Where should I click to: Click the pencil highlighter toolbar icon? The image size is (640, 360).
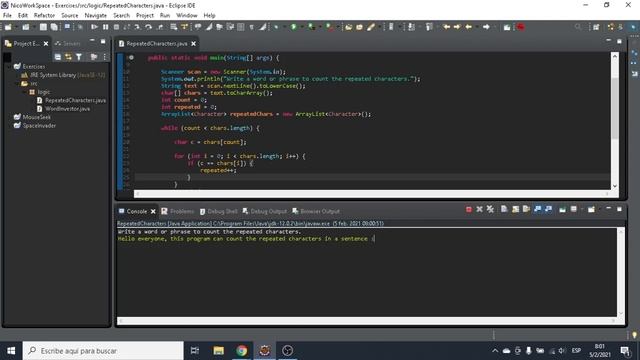[371, 27]
